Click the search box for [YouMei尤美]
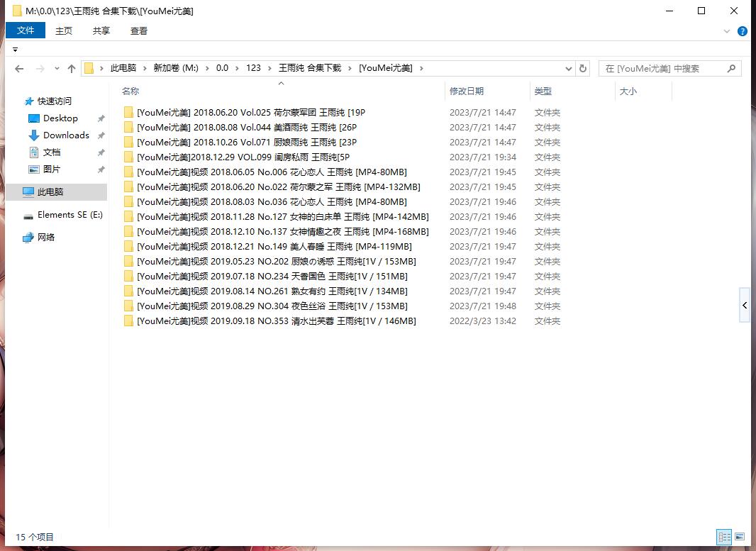The image size is (756, 551). pos(660,68)
